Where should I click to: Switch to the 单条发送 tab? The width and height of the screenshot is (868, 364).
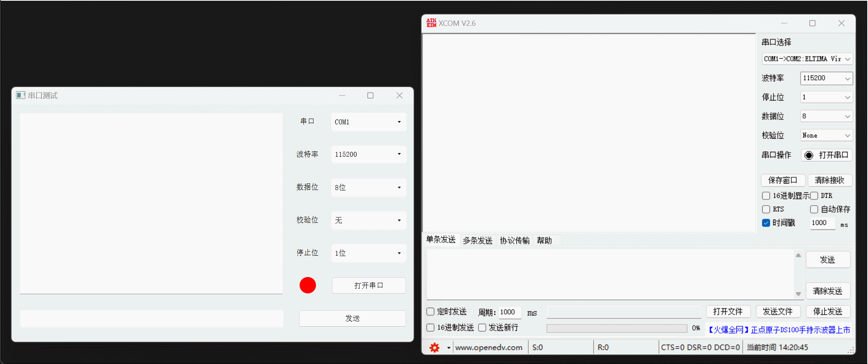pos(441,240)
